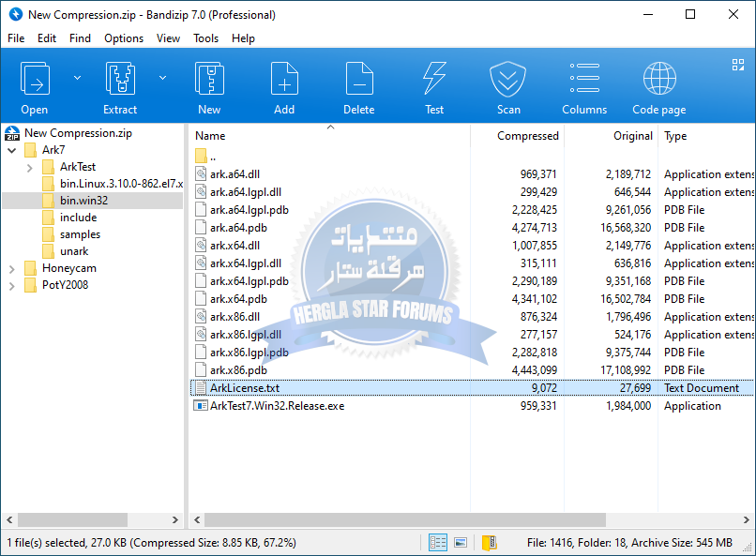Click the Scan shield icon
This screenshot has height=556, width=756.
click(508, 79)
